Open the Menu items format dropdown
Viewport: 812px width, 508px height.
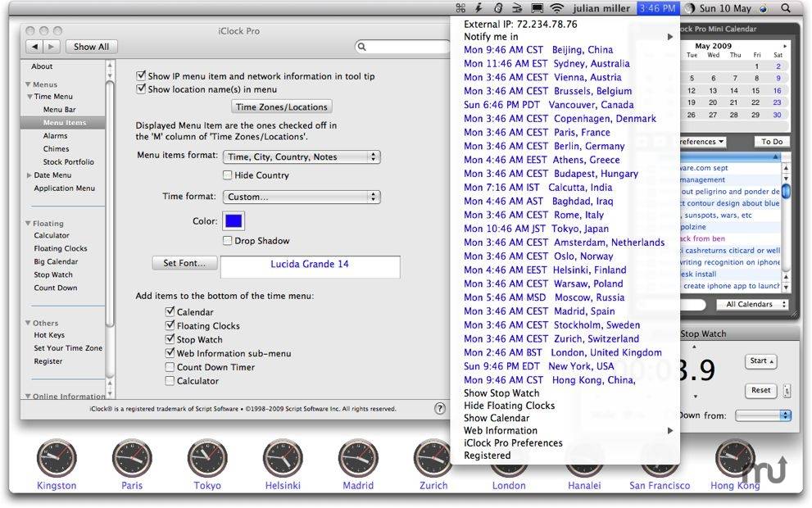tap(302, 156)
